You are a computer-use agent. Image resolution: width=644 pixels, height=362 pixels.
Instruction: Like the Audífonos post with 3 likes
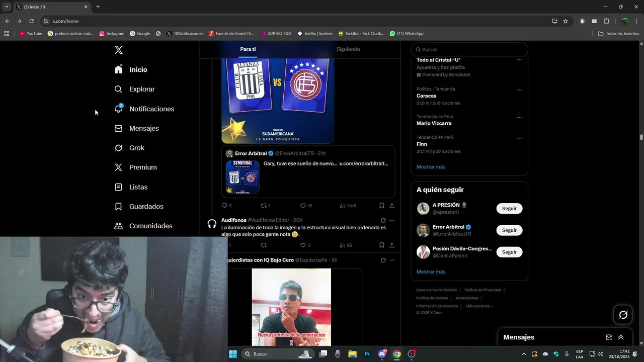pos(305,245)
